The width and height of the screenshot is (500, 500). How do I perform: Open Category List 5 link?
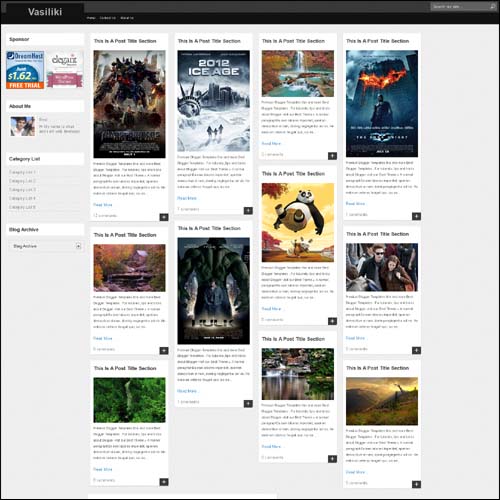coord(22,207)
